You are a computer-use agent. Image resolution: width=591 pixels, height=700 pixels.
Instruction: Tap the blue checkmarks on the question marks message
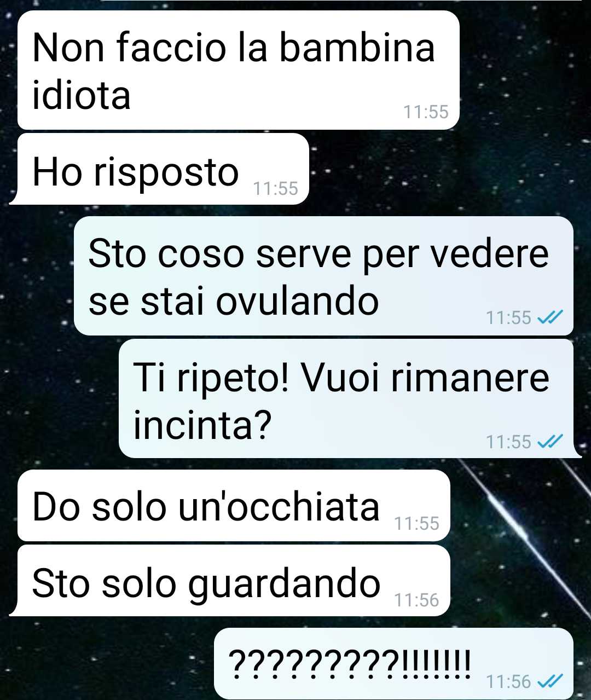(x=550, y=681)
